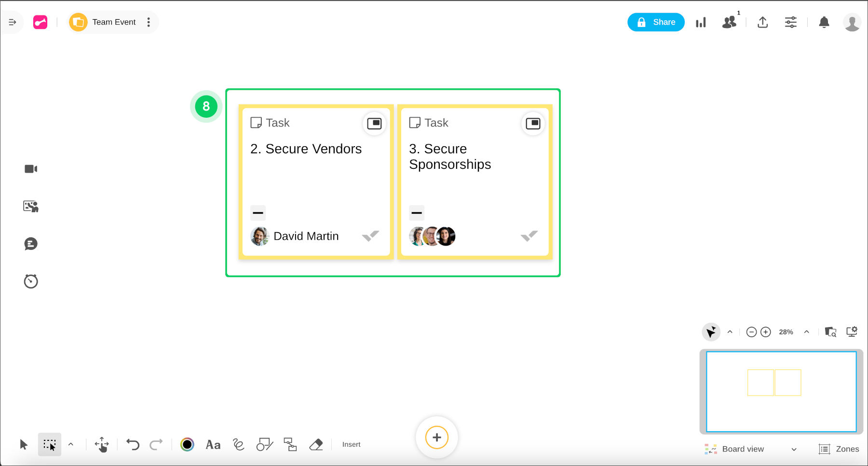
Task: Open the Insert menu
Action: click(351, 444)
